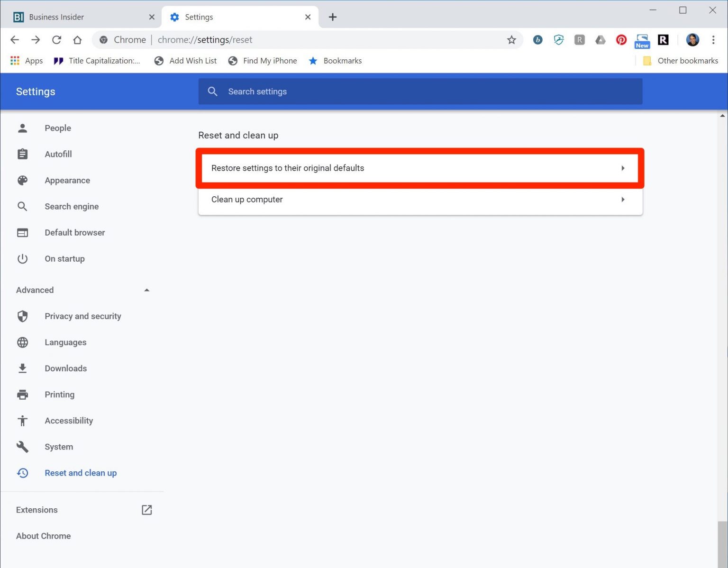Click the Rakuten extension icon
The width and height of the screenshot is (728, 568).
pyautogui.click(x=663, y=40)
